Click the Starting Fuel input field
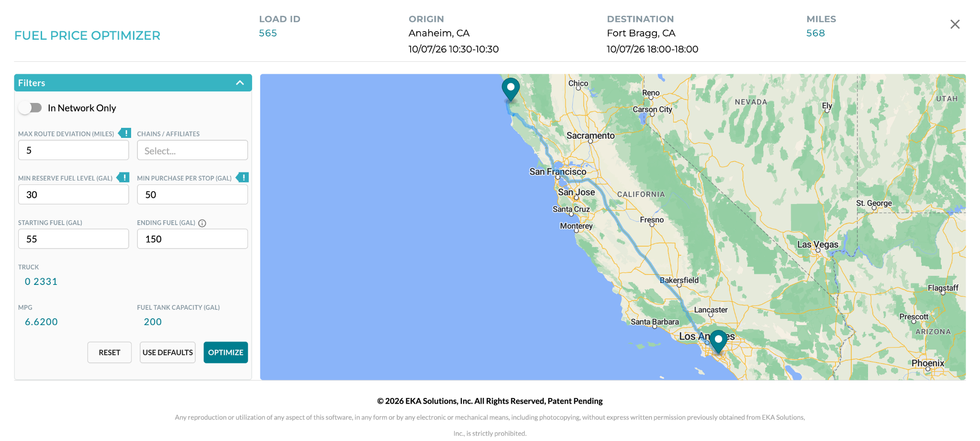This screenshot has width=980, height=441. pos(74,239)
